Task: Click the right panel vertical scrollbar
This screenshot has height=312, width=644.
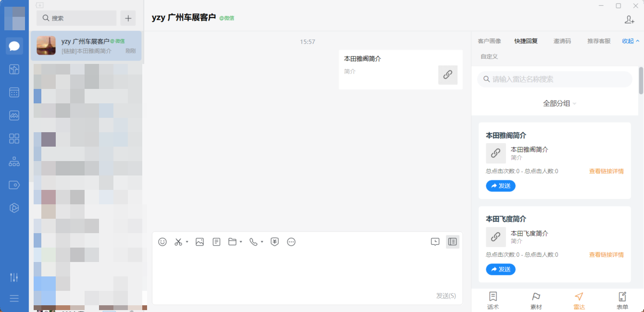Action: point(641,81)
